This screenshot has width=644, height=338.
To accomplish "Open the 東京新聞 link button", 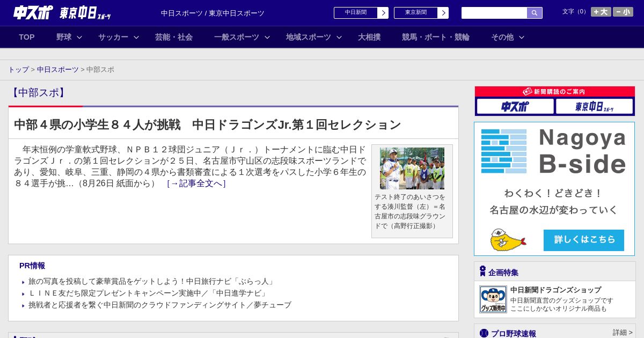I will point(416,13).
